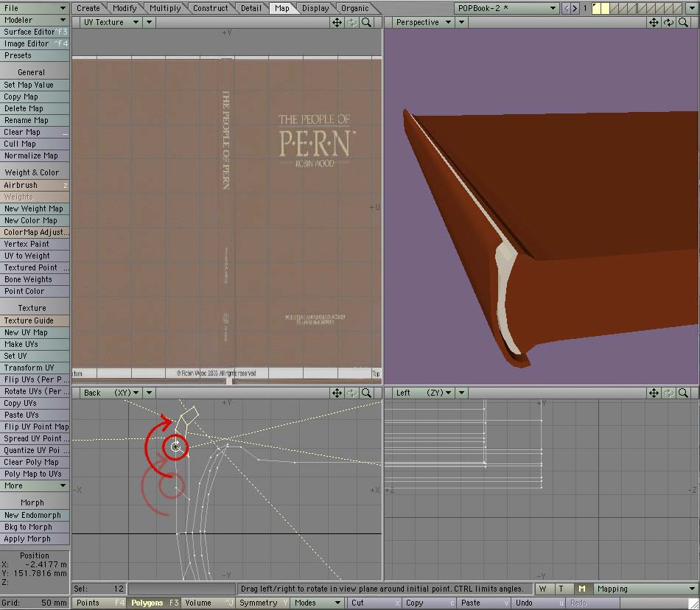Click the pan icon in UV Texture viewport
The height and width of the screenshot is (610, 700).
(337, 22)
